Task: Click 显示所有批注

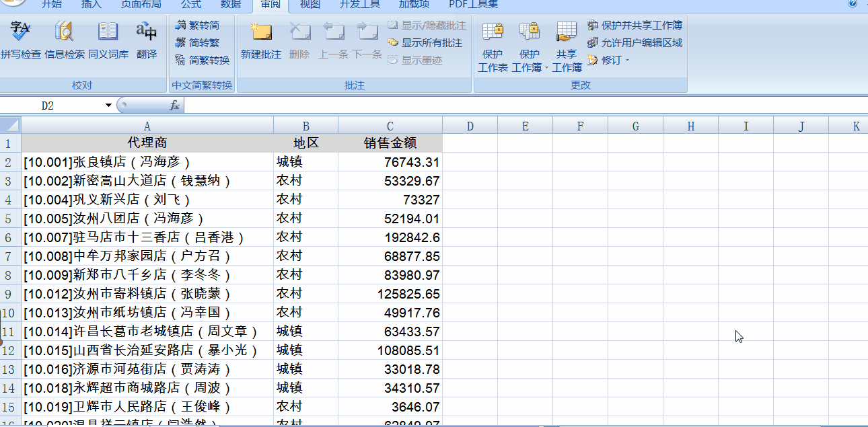Action: point(425,42)
